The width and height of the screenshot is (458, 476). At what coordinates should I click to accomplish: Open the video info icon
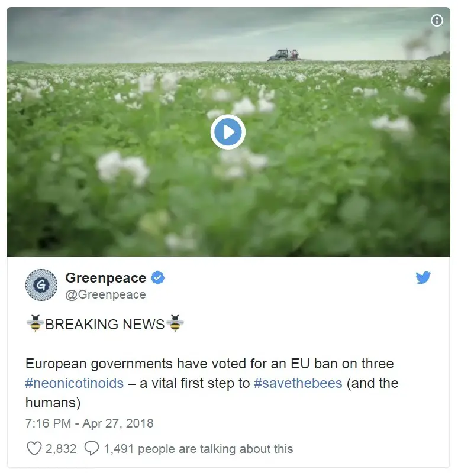tap(437, 21)
